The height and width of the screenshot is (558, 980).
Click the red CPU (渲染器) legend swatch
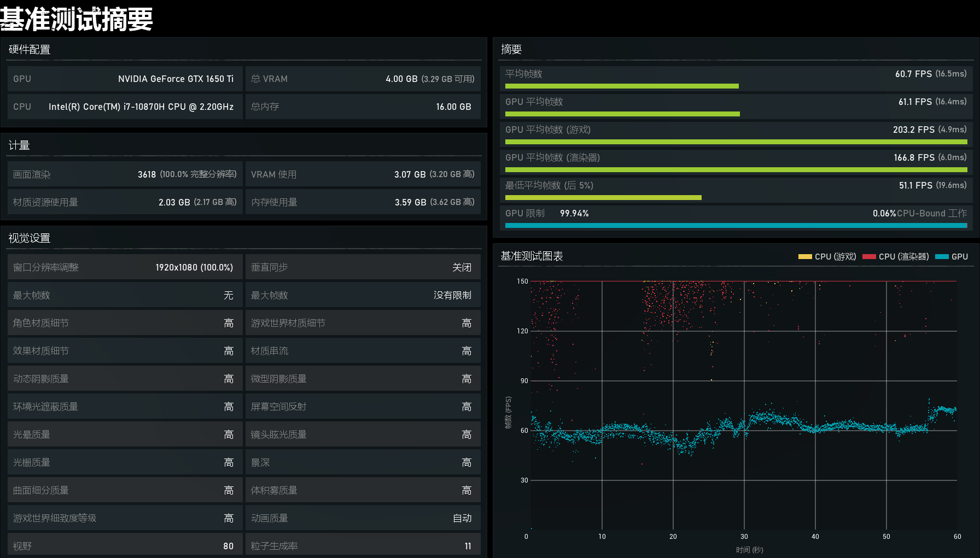point(869,257)
